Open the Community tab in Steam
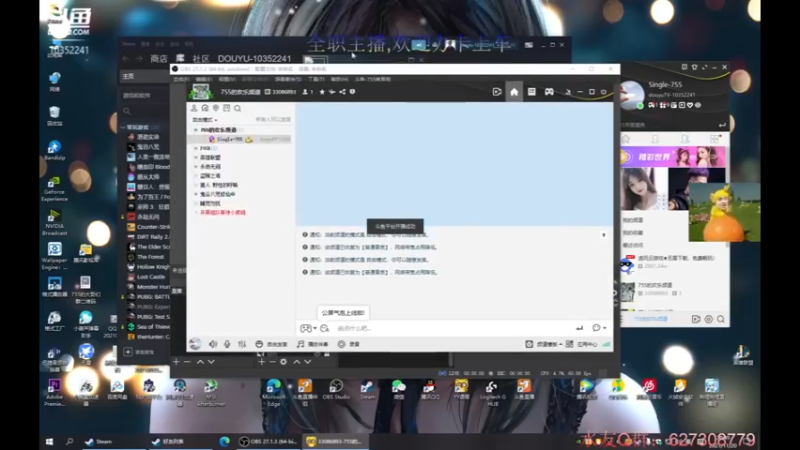Image resolution: width=800 pixels, height=450 pixels. tap(201, 59)
